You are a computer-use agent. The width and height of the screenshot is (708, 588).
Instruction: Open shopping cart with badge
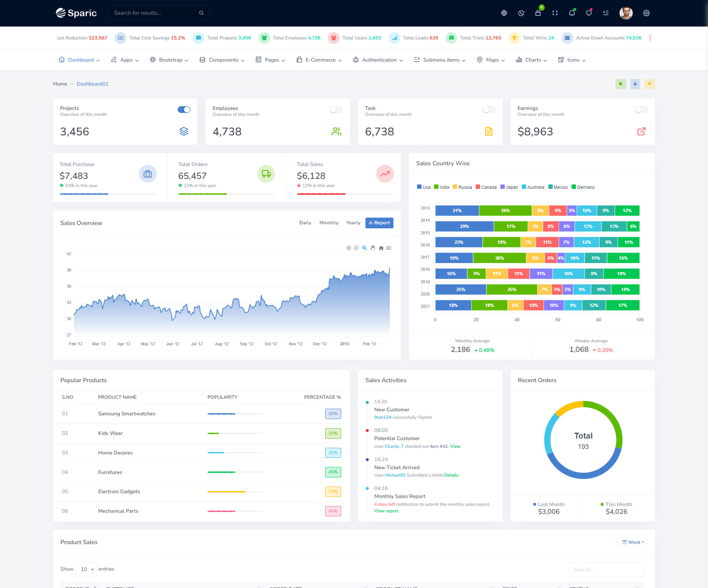538,13
